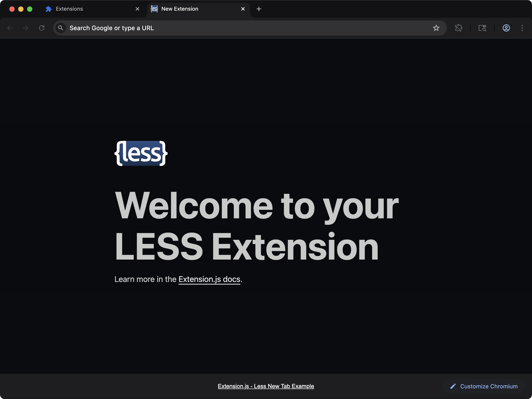Click the red close window button

click(12, 9)
